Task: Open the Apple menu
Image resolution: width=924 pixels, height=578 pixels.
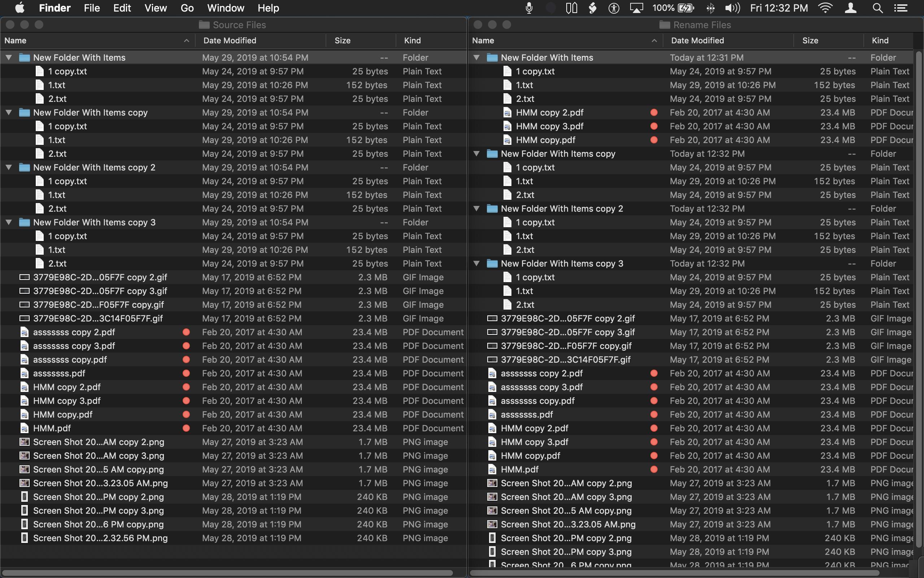Action: 19,8
